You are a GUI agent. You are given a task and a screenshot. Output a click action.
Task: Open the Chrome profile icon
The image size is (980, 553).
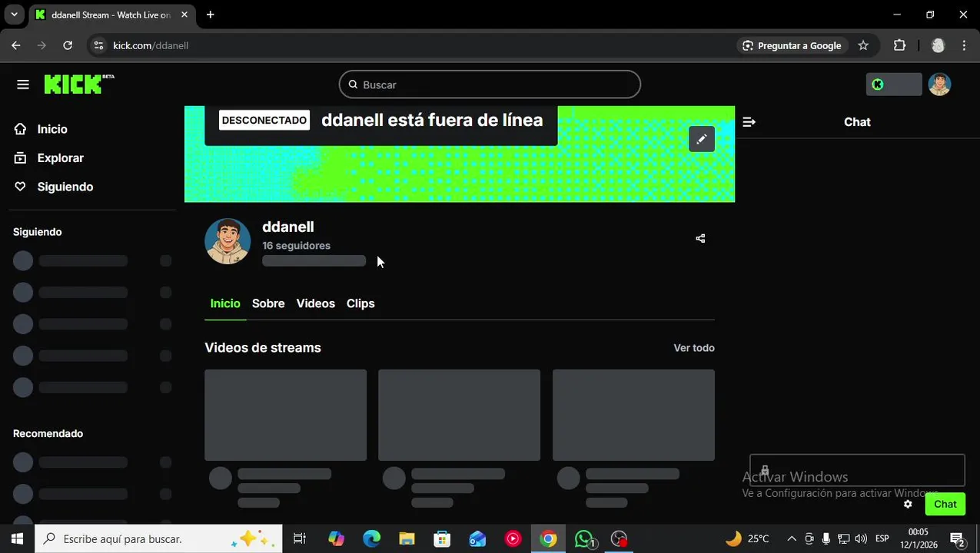coord(938,45)
